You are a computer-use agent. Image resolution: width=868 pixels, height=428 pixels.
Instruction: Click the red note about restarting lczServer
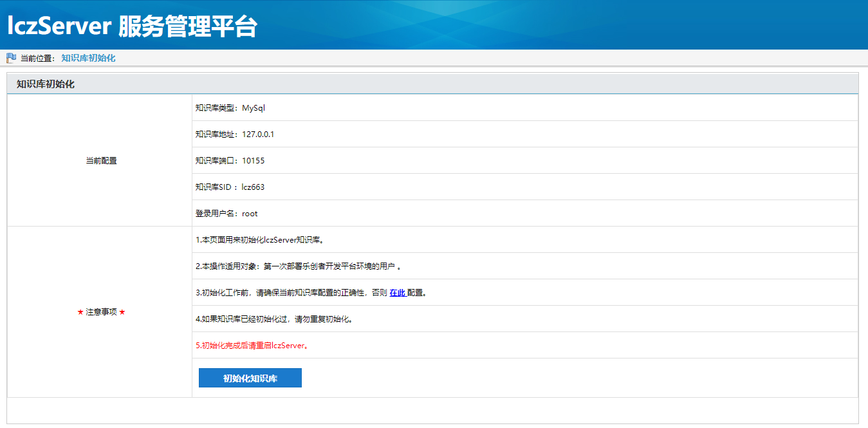click(253, 346)
